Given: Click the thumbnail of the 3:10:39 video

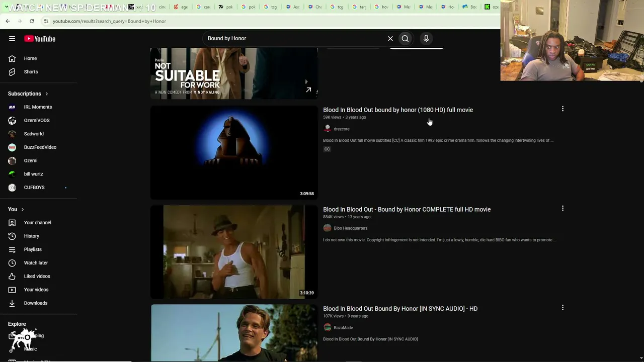Looking at the screenshot, I should [234, 252].
